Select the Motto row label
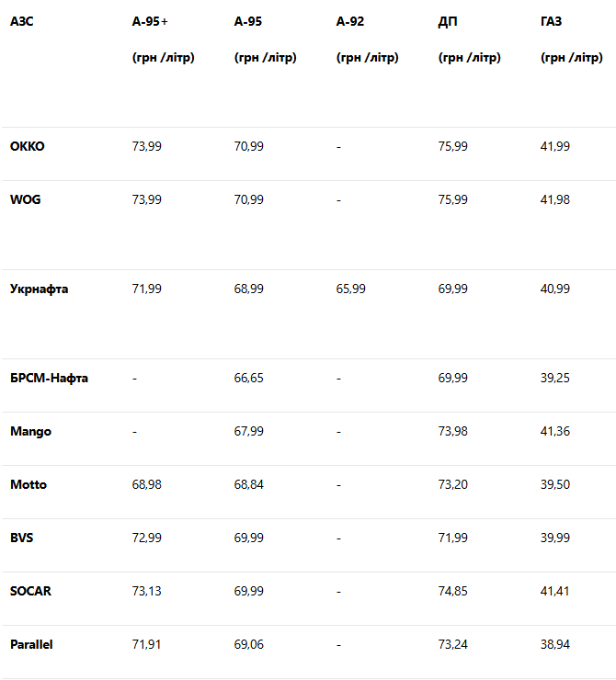Viewport: 616px width, 680px height. click(x=29, y=484)
